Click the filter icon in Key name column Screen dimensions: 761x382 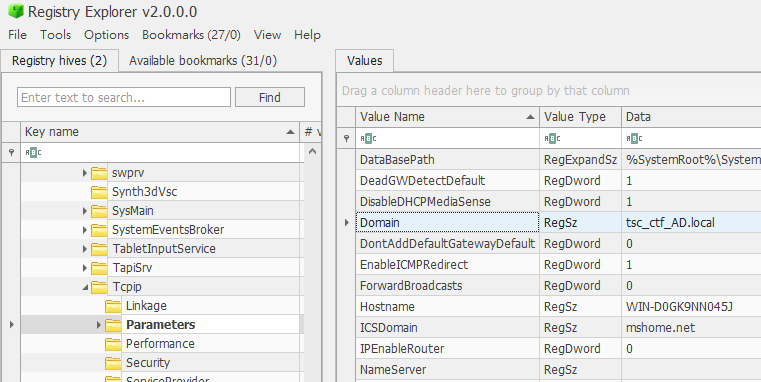(33, 152)
